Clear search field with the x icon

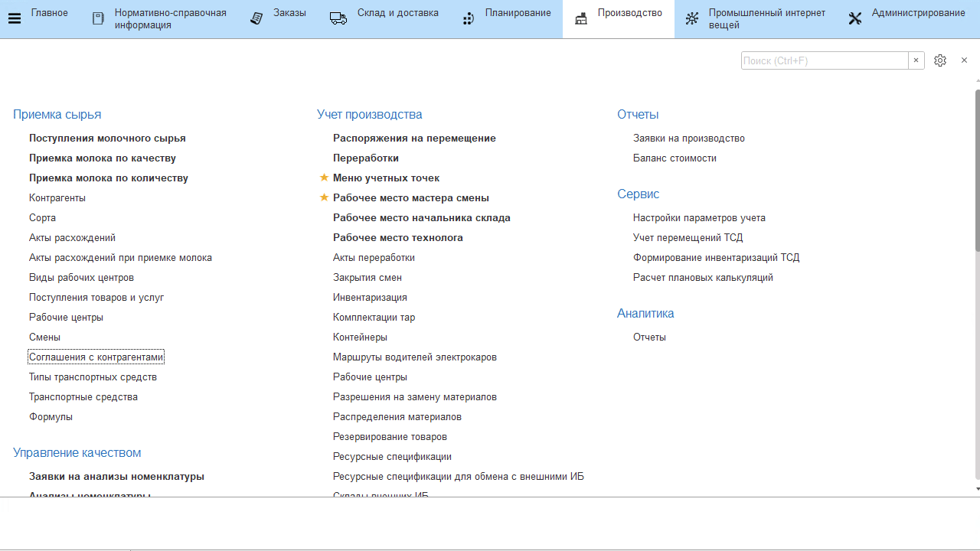point(916,60)
